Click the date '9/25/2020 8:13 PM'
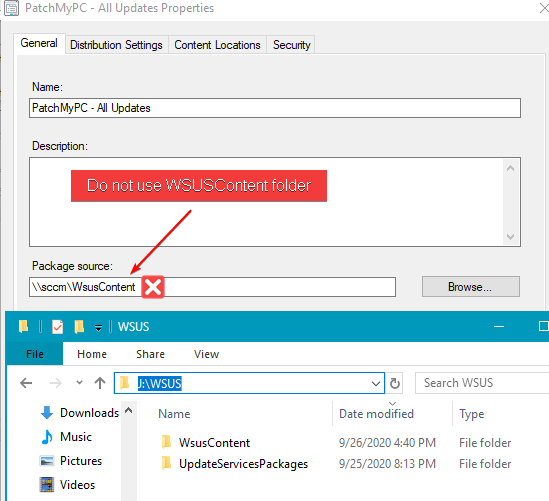This screenshot has height=501, width=549. (x=387, y=464)
